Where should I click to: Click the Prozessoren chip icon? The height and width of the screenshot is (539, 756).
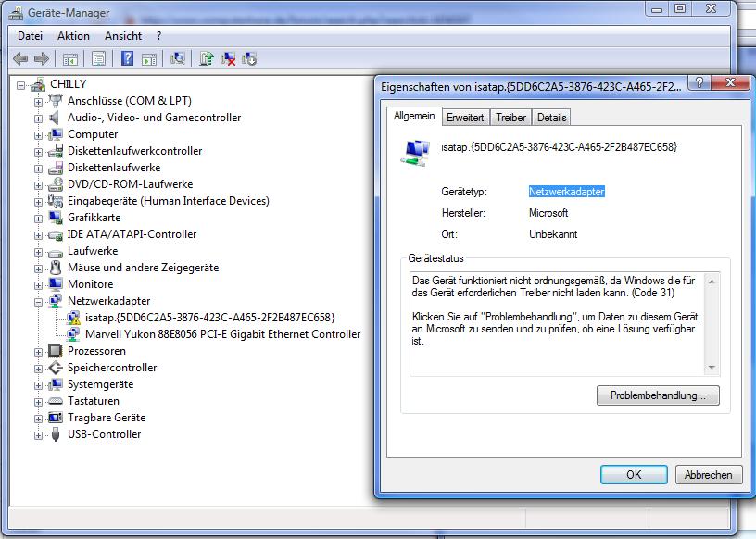[x=56, y=351]
